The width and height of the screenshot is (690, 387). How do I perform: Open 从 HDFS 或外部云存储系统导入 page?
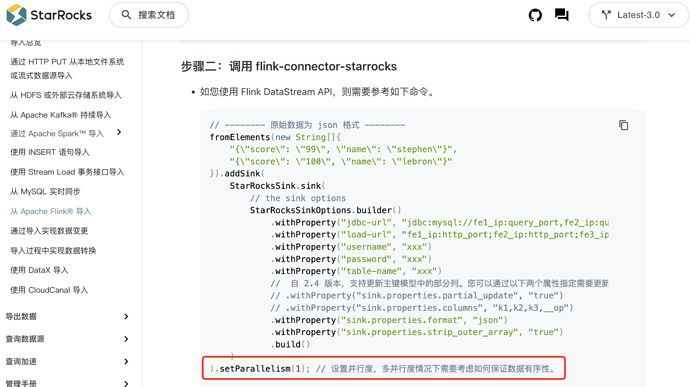point(66,95)
